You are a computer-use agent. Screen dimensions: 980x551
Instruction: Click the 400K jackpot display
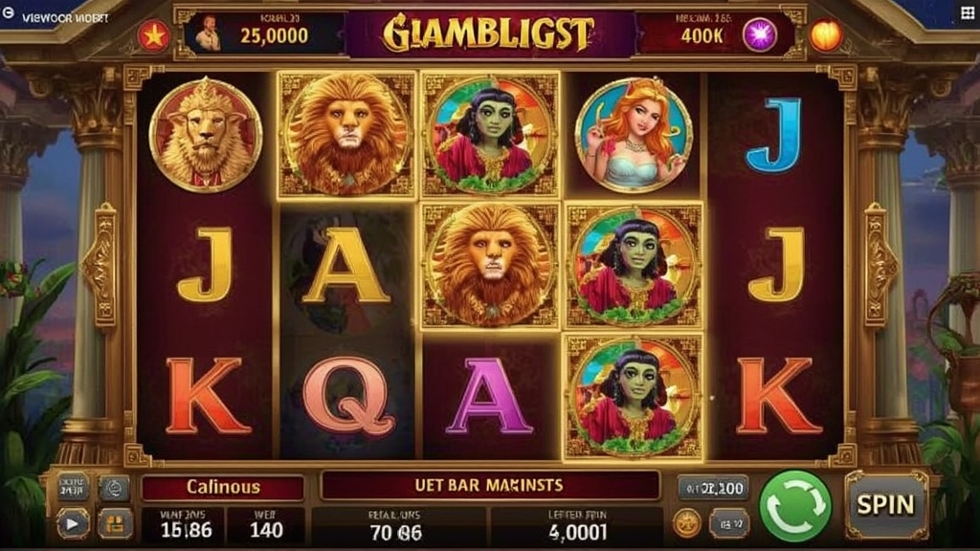point(702,35)
